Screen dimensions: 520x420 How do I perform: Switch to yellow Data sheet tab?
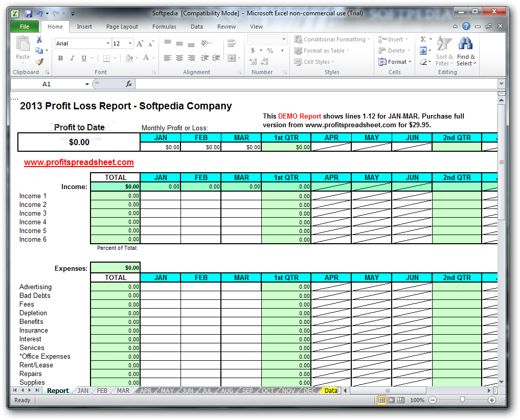pyautogui.click(x=331, y=391)
